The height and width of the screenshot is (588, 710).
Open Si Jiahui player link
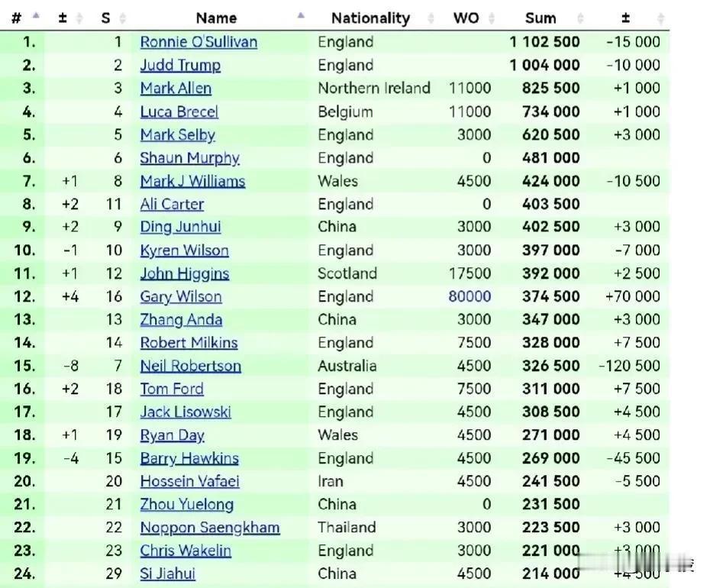167,573
